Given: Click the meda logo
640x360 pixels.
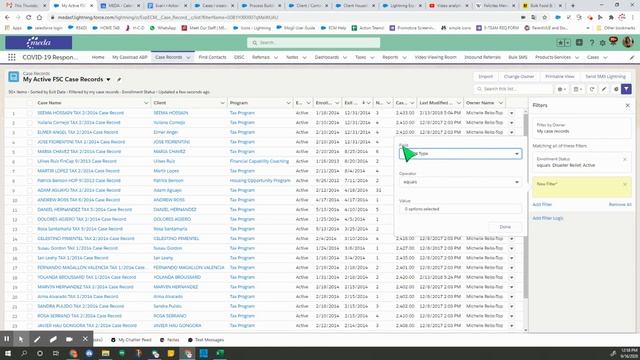Looking at the screenshot, I should 39,42.
